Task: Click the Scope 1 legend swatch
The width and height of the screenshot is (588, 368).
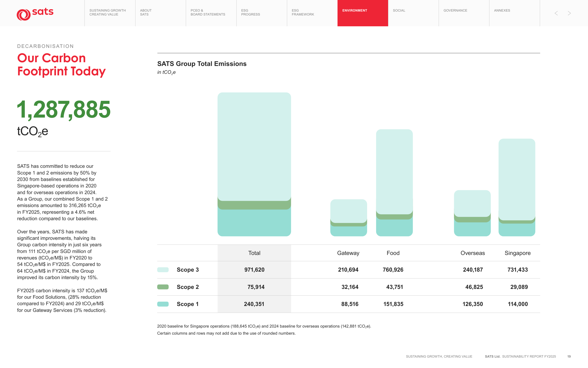Action: (163, 304)
